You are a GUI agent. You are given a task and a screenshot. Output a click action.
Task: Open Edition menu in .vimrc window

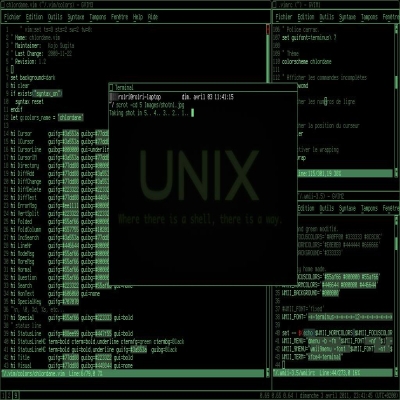306,17
